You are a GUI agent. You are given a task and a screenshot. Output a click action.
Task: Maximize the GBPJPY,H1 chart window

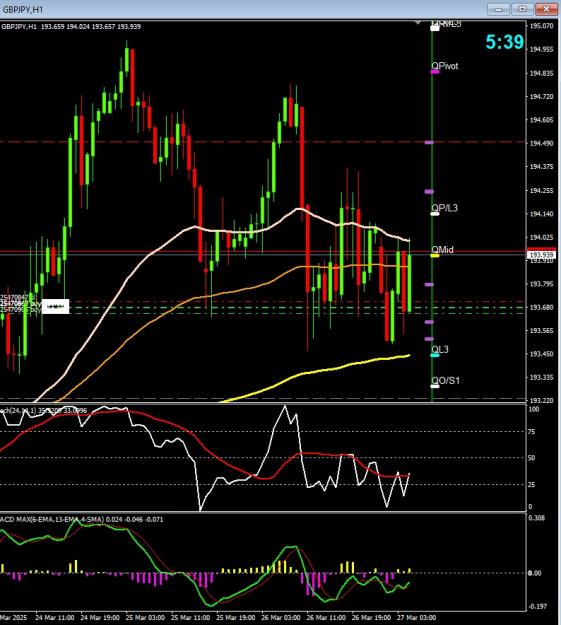tap(522, 9)
